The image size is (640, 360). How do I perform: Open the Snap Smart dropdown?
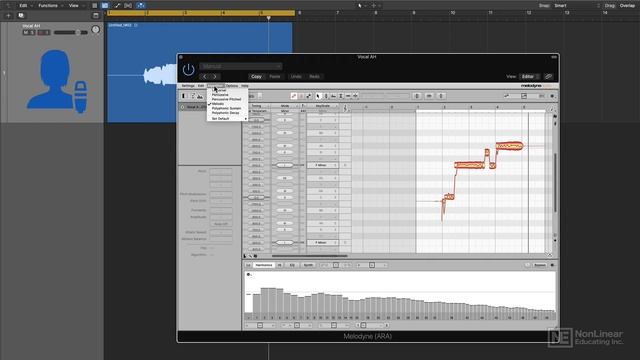click(577, 6)
